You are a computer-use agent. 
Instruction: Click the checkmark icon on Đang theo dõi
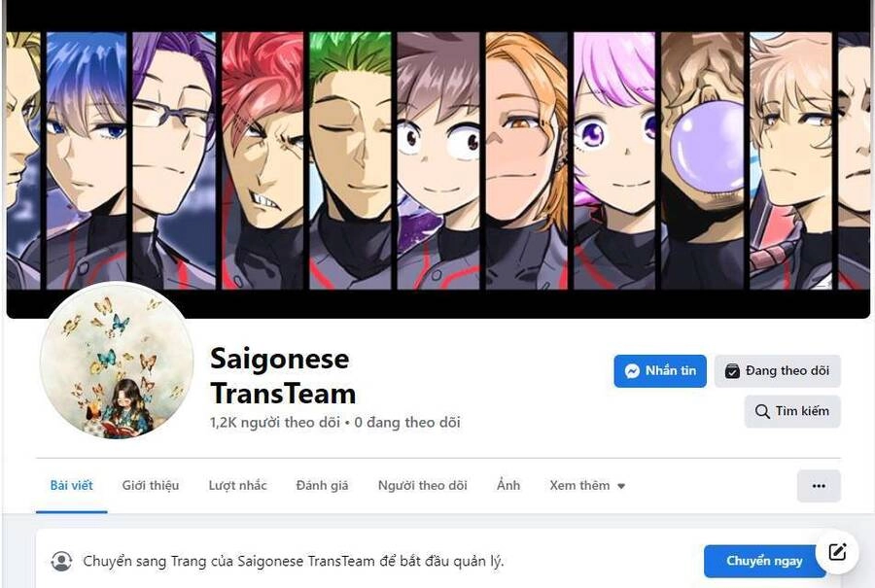pos(732,371)
